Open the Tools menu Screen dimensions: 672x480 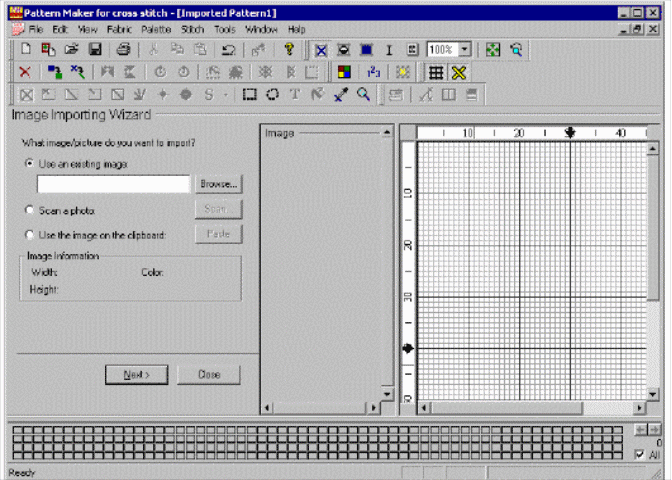pyautogui.click(x=225, y=29)
